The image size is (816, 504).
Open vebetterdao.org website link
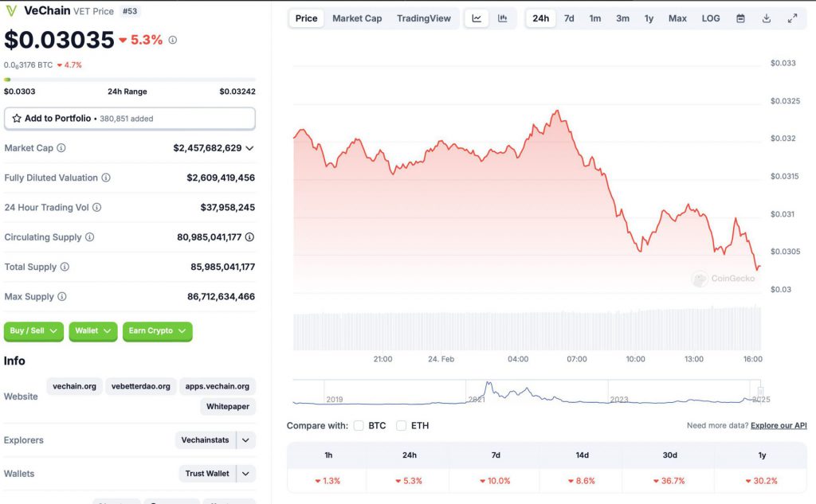point(140,386)
